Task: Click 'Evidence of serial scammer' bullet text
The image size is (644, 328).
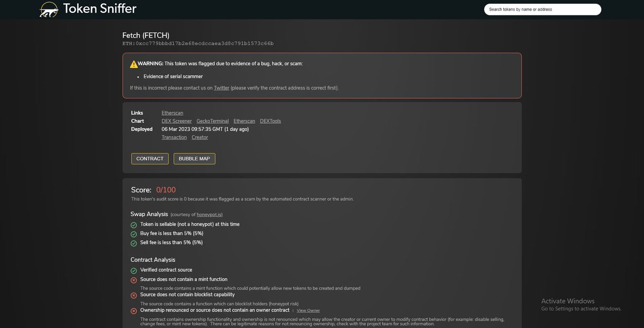Action: pyautogui.click(x=173, y=76)
